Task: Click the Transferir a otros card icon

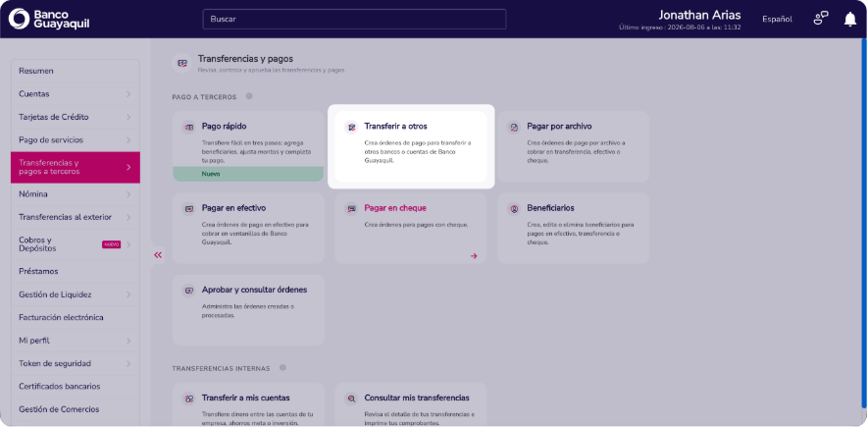Action: click(351, 128)
